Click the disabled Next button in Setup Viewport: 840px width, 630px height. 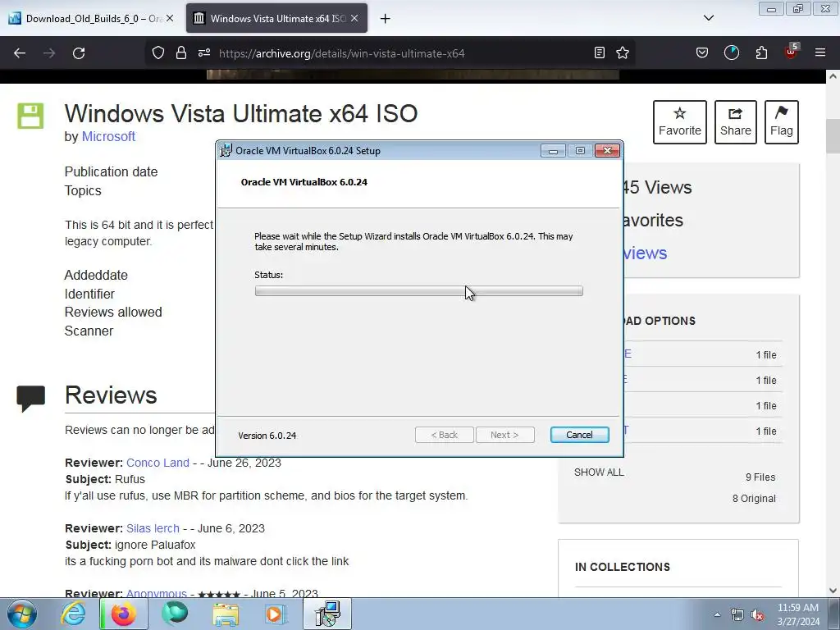click(504, 435)
